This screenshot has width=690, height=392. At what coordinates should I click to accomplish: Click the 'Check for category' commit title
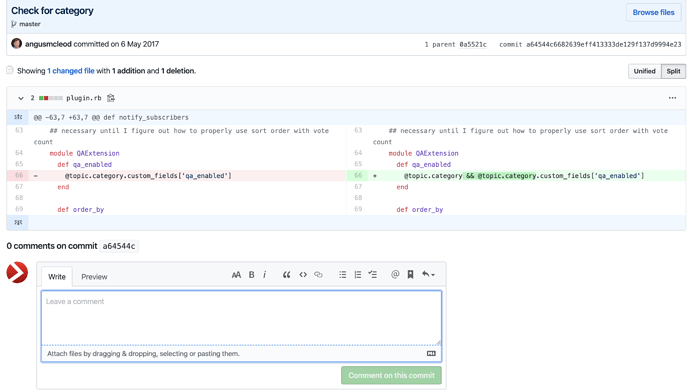tap(52, 11)
